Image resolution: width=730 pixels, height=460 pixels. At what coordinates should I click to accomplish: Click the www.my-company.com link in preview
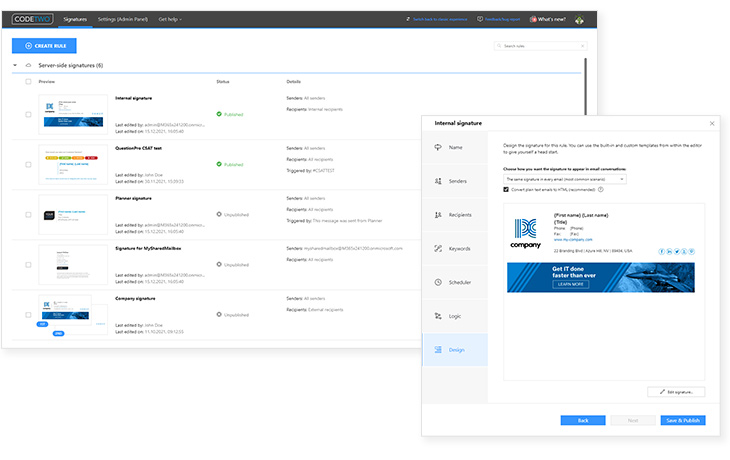(573, 239)
